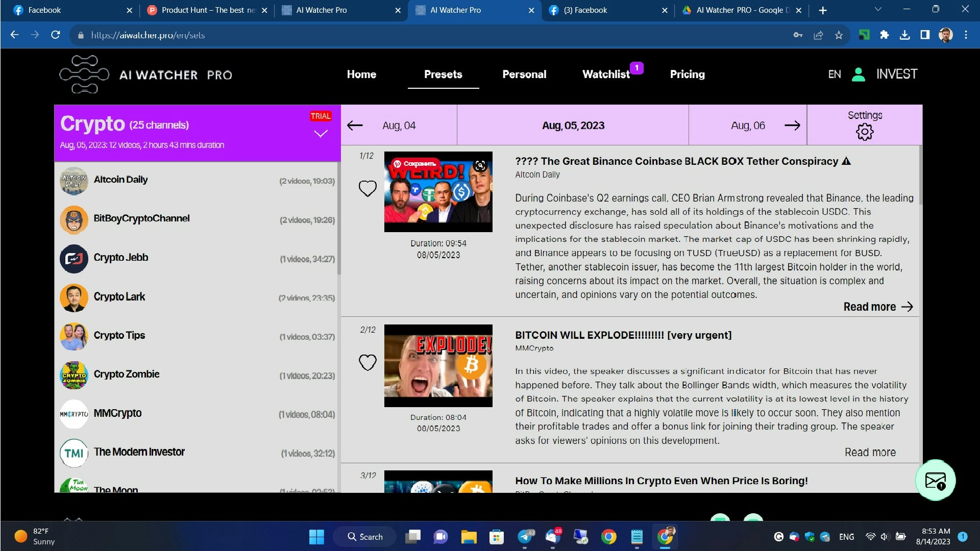
Task: Click the user profile icon
Action: [x=859, y=74]
